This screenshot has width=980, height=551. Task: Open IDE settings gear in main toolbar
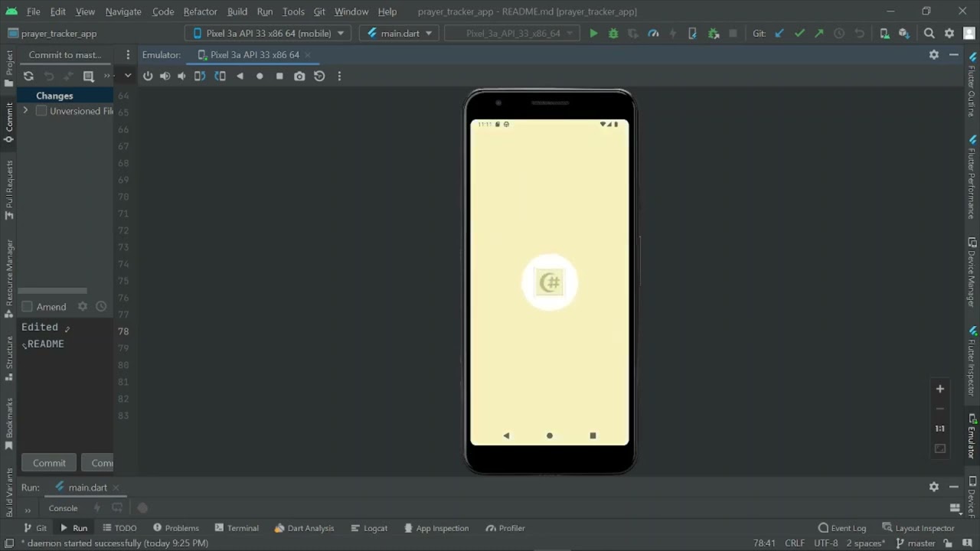[949, 33]
